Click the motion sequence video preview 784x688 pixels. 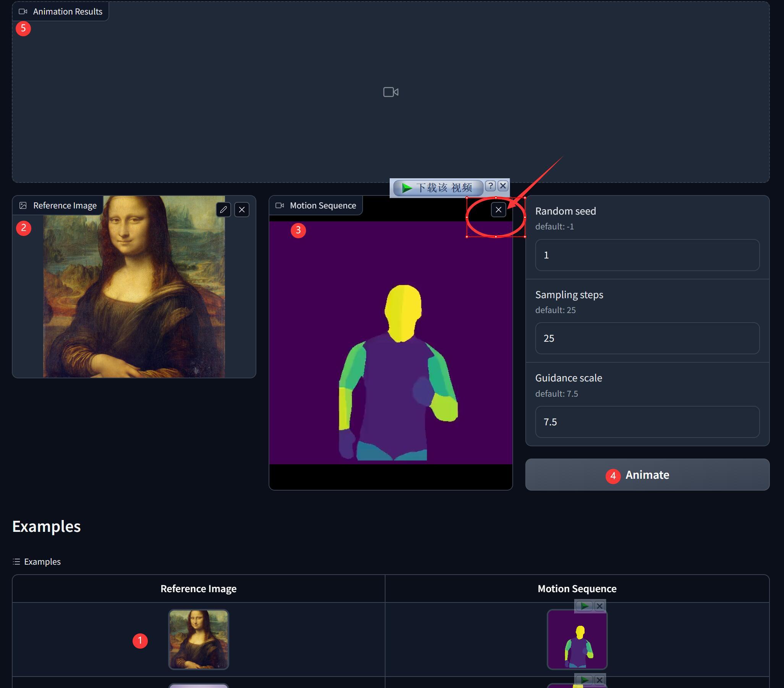tap(390, 342)
